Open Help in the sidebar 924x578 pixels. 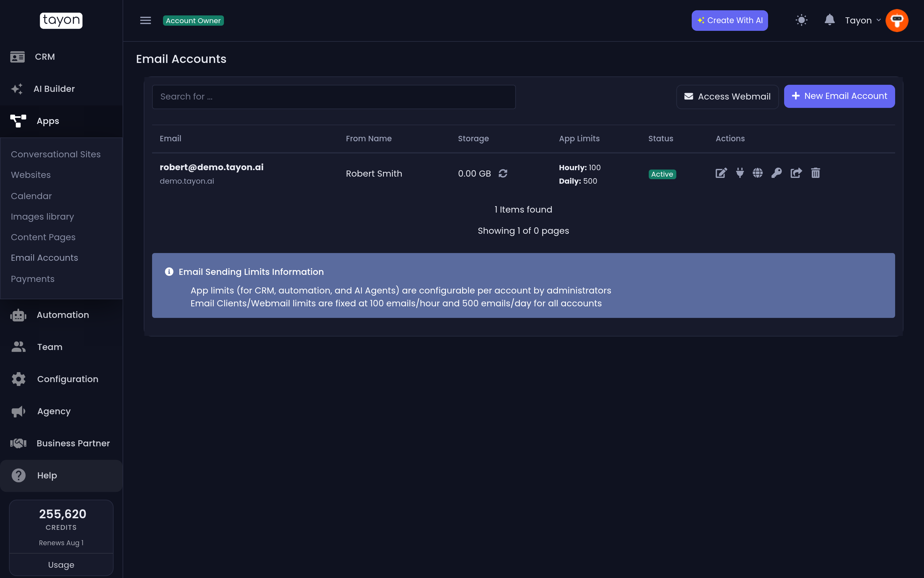click(61, 476)
